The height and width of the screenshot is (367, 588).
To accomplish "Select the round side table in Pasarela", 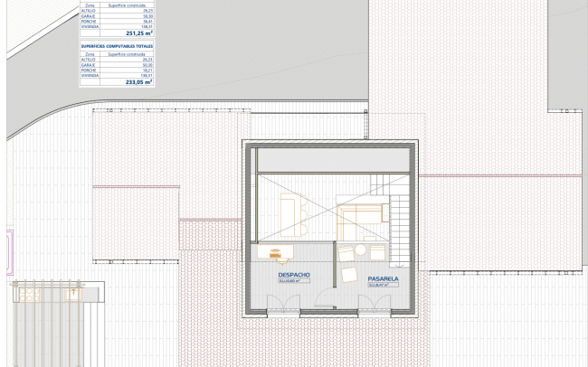I will point(360,249).
